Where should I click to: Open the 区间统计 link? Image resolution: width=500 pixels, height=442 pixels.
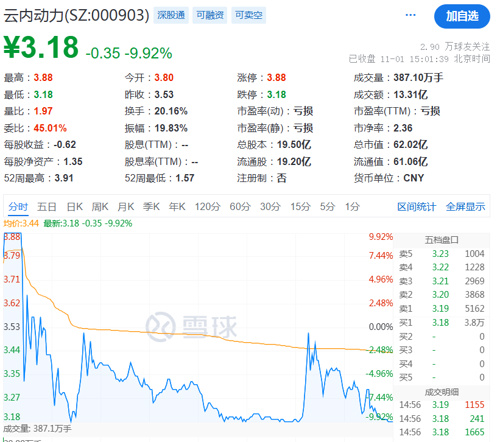pos(417,207)
